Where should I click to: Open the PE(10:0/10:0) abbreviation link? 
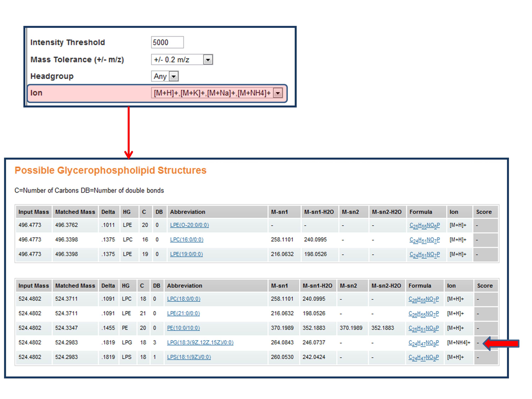coord(183,328)
